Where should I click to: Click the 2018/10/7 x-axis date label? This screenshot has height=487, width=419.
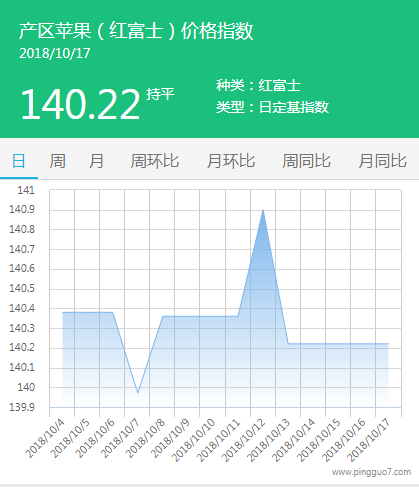point(120,439)
